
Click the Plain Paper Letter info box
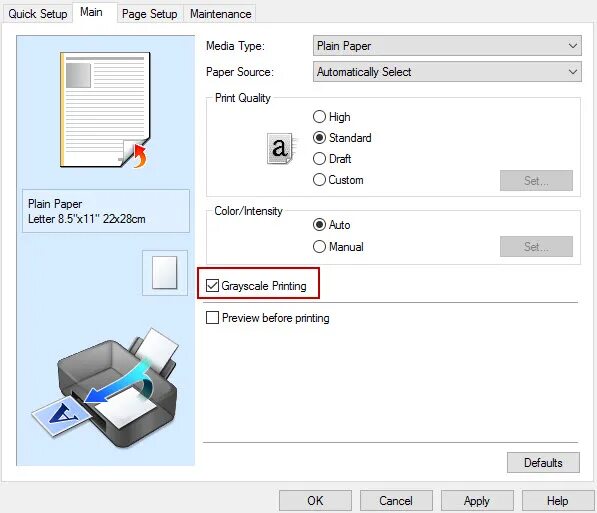(x=106, y=211)
